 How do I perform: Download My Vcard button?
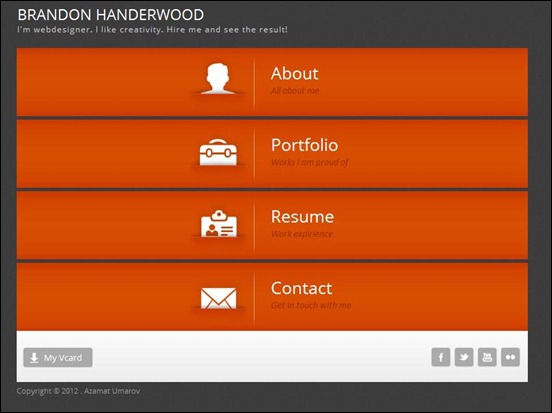point(58,358)
